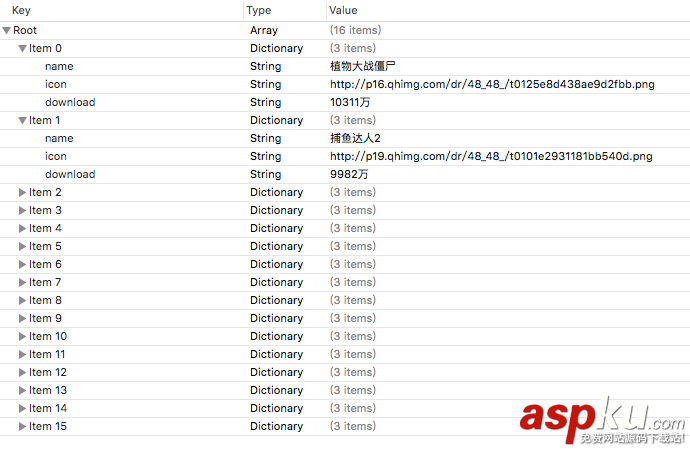Select the icon key under Item 1

point(56,156)
